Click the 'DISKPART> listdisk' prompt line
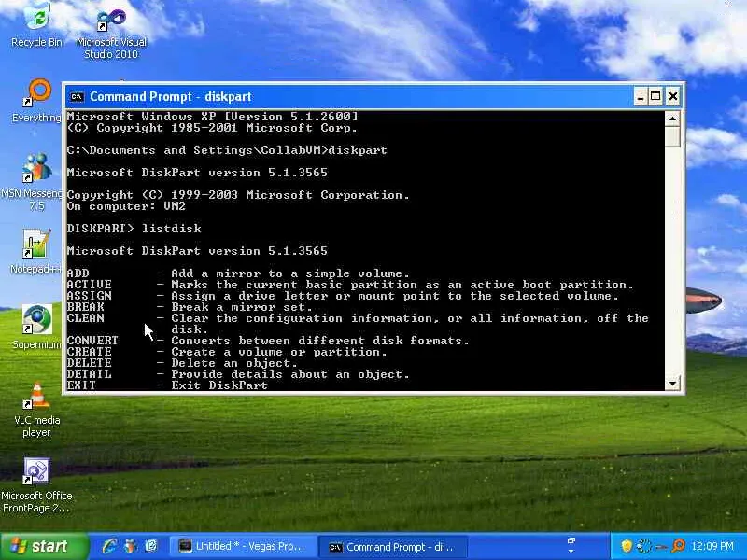Viewport: 747px width, 560px height. point(134,229)
